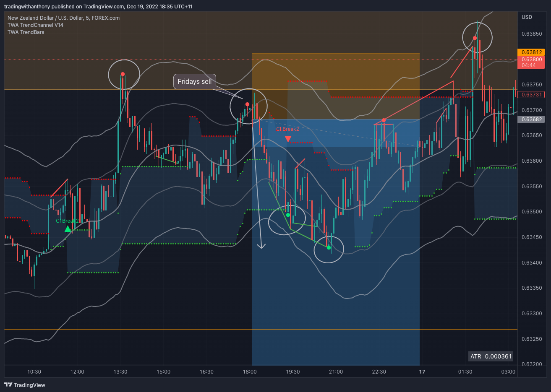The height and width of the screenshot is (392, 551).
Task: Click the 0.63650 price axis value
Action: click(x=532, y=135)
